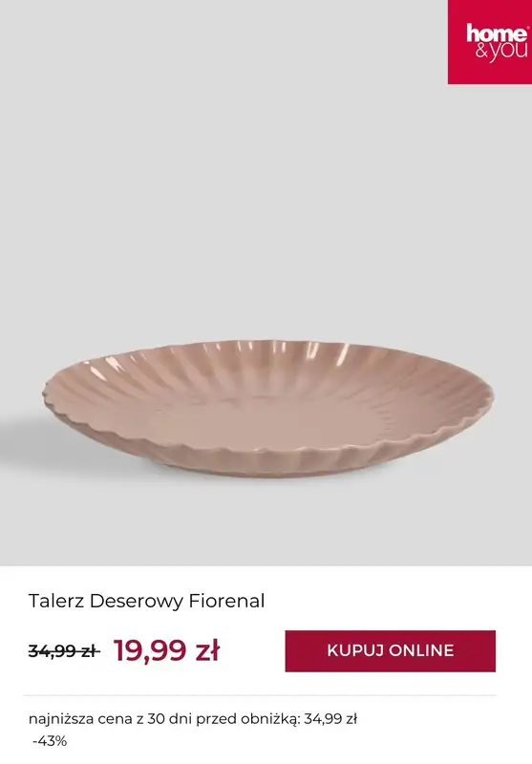Screen dimensions: 532x764
Task: Click the 34,99 zł value in the lowest price note
Action: click(330, 719)
